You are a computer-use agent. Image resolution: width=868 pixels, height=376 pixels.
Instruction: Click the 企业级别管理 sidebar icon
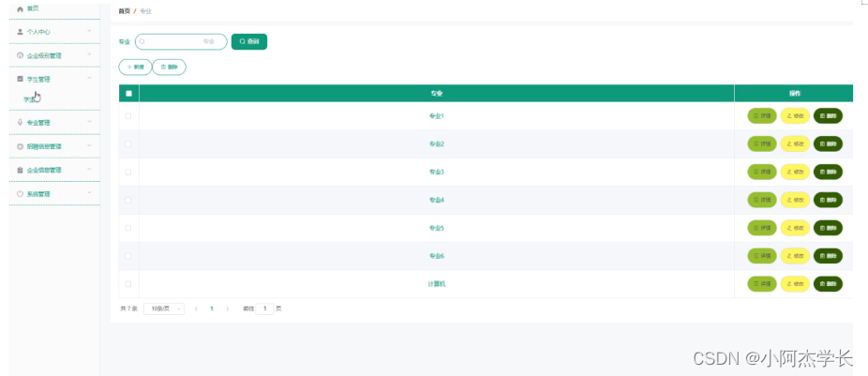21,55
